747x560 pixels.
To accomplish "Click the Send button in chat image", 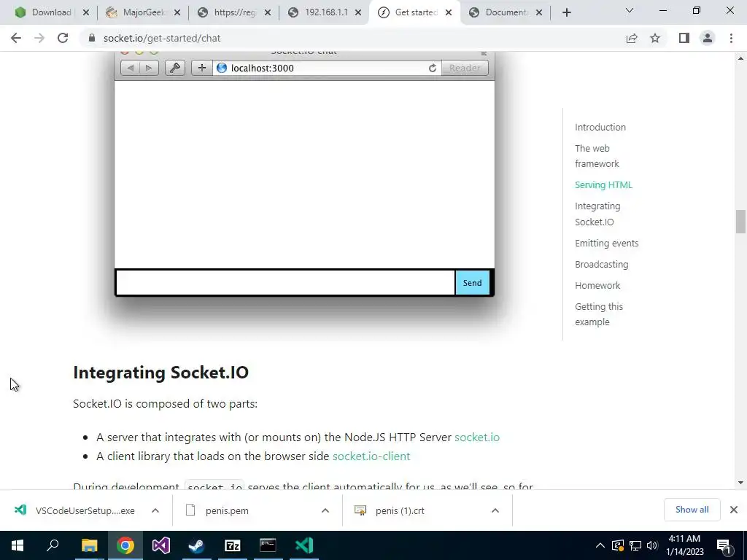I will 472,283.
